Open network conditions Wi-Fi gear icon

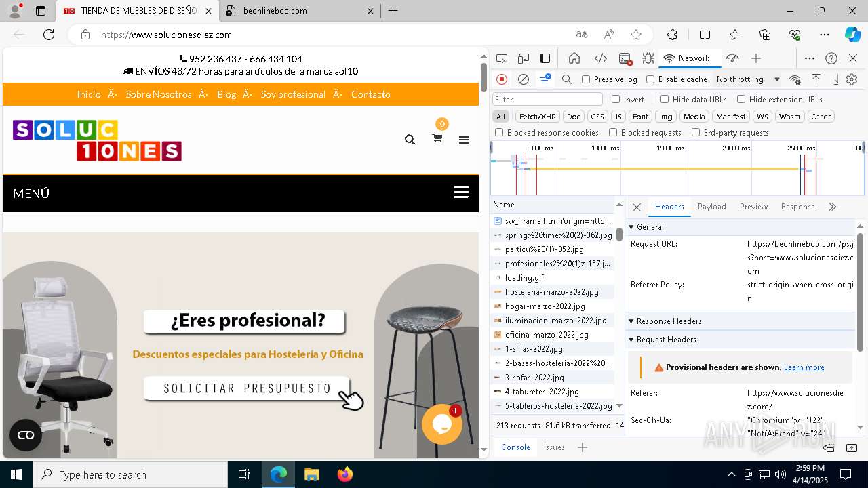point(795,79)
